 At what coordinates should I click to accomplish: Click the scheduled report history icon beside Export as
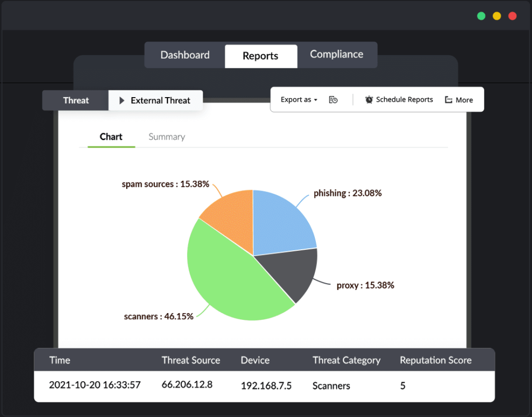tap(333, 99)
